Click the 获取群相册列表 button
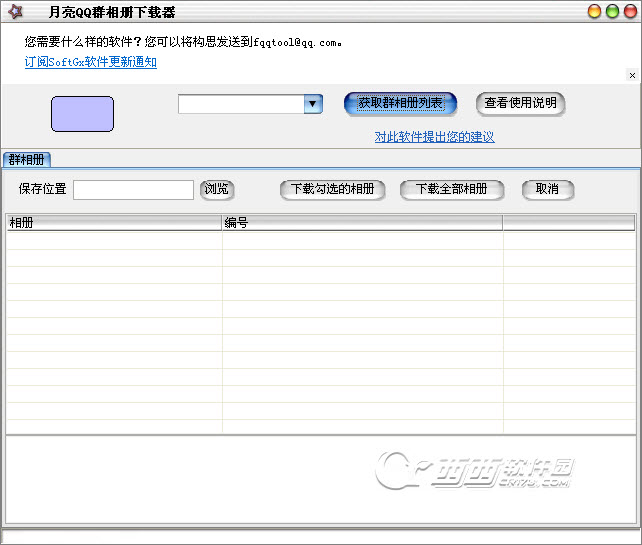Image resolution: width=642 pixels, height=545 pixels. (400, 103)
